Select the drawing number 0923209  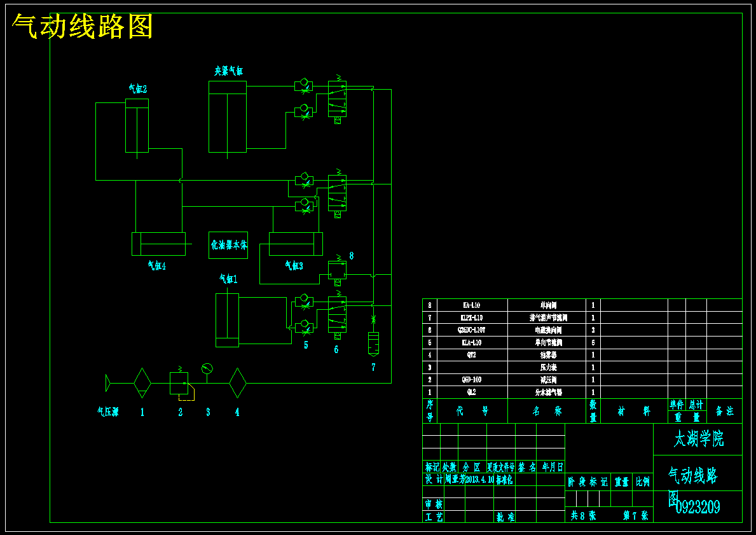tap(698, 506)
